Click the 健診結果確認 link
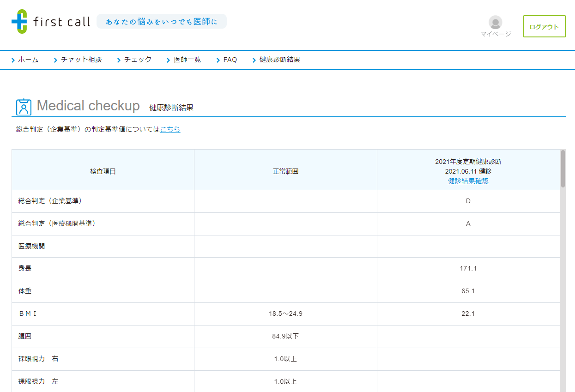Screen dimensions: 575x392 [468, 181]
